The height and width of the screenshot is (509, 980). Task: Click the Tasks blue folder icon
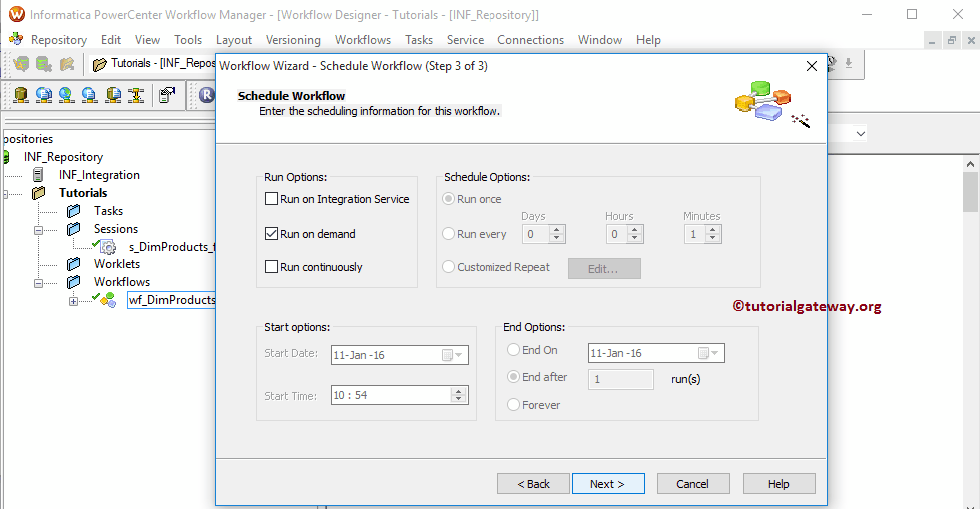tap(74, 211)
